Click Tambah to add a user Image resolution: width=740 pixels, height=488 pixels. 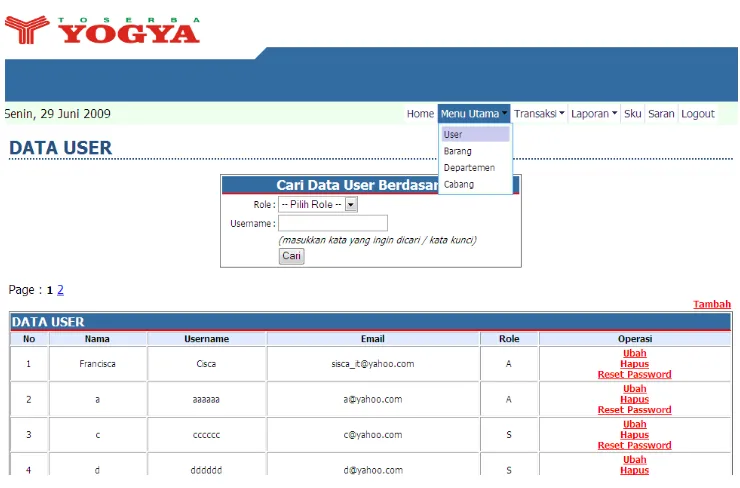tap(712, 304)
